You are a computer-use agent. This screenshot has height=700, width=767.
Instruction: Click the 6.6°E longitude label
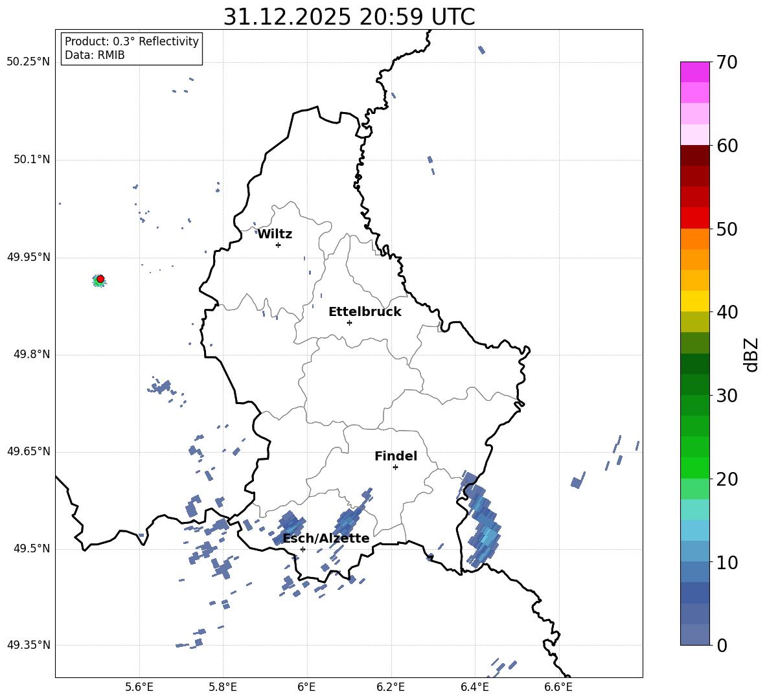558,687
